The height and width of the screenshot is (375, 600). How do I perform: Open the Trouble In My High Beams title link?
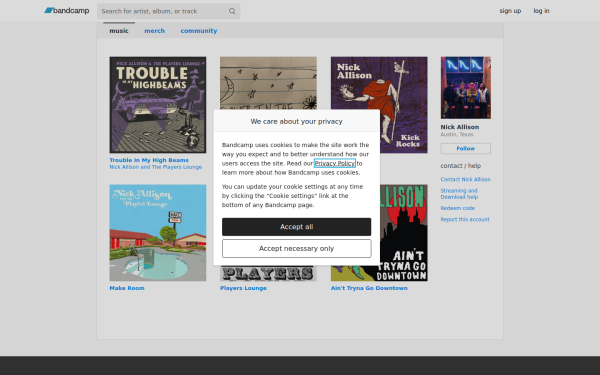click(149, 160)
